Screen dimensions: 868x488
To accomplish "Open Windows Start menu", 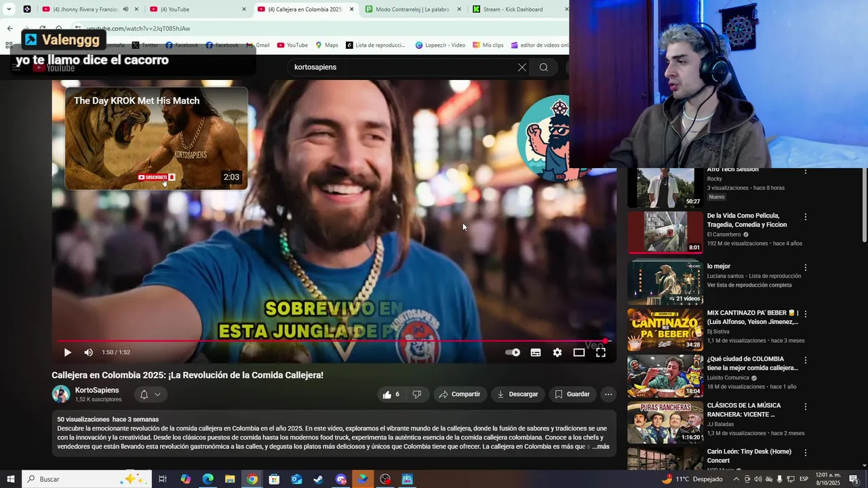I will [10, 479].
